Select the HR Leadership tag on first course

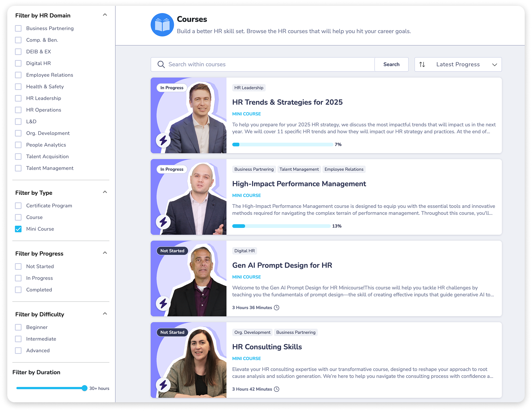coord(249,88)
